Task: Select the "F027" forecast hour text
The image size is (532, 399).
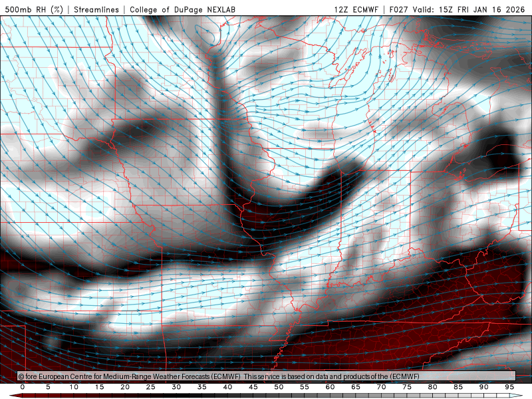Action: pyautogui.click(x=398, y=9)
